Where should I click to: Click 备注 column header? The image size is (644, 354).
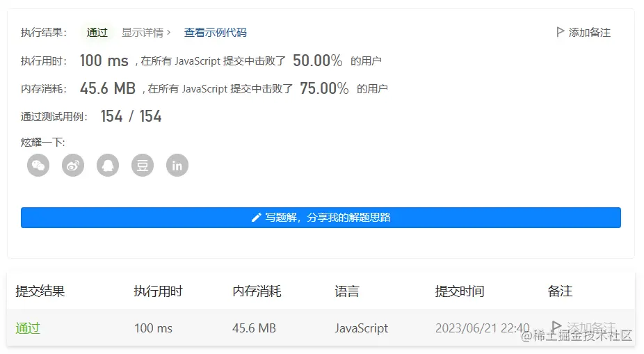(560, 291)
